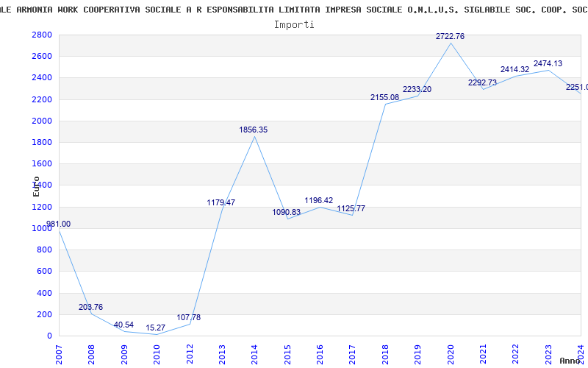Click the 2800 y-axis tick label
Viewport: 588px width, 368px height.
point(42,35)
